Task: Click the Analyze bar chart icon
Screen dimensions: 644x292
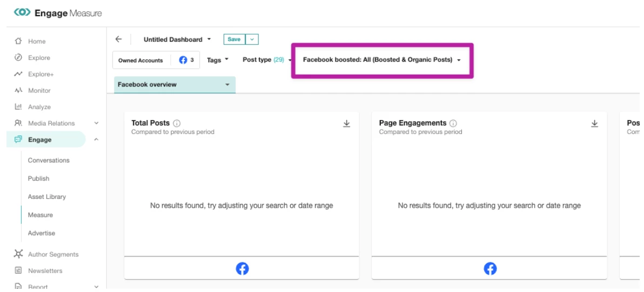Action: [x=18, y=107]
